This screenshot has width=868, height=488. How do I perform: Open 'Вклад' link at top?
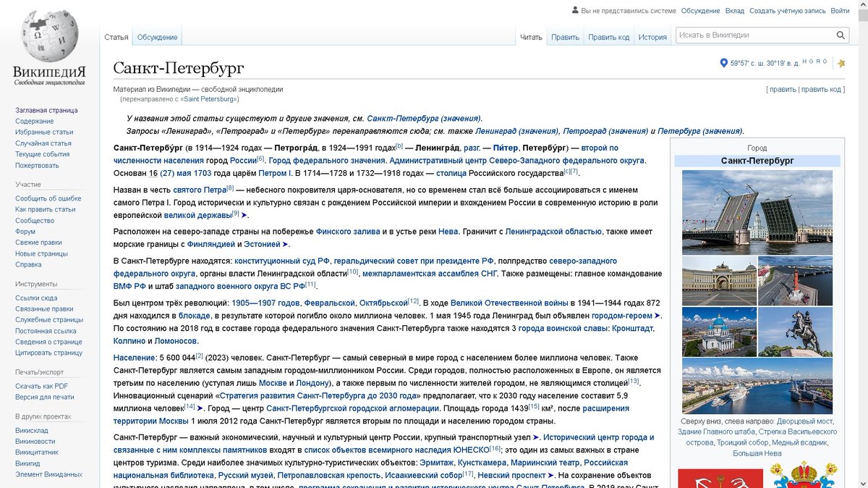pyautogui.click(x=734, y=11)
